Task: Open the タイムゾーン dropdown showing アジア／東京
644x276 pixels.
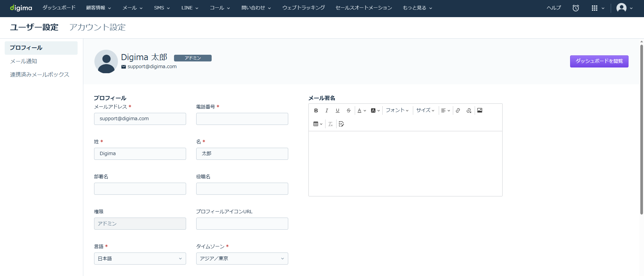Action: pyautogui.click(x=242, y=259)
